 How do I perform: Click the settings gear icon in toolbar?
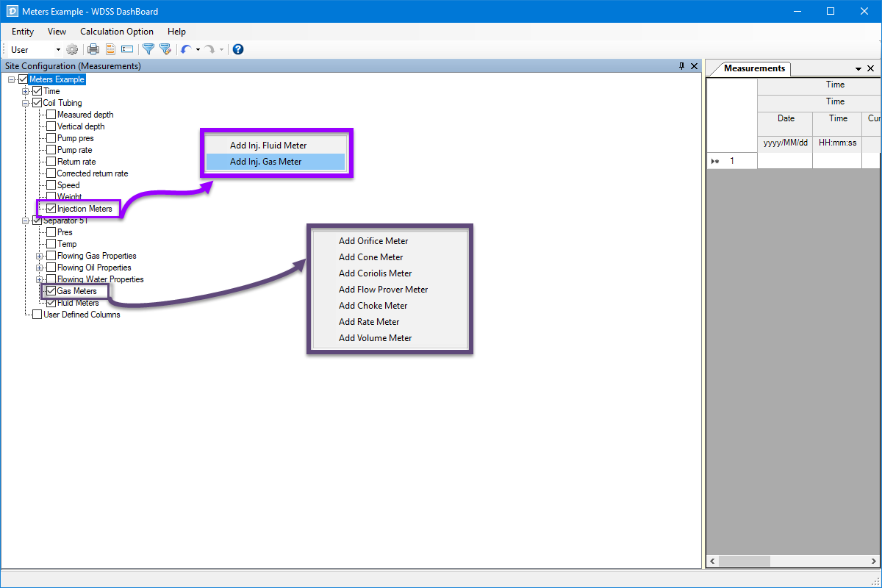(72, 49)
